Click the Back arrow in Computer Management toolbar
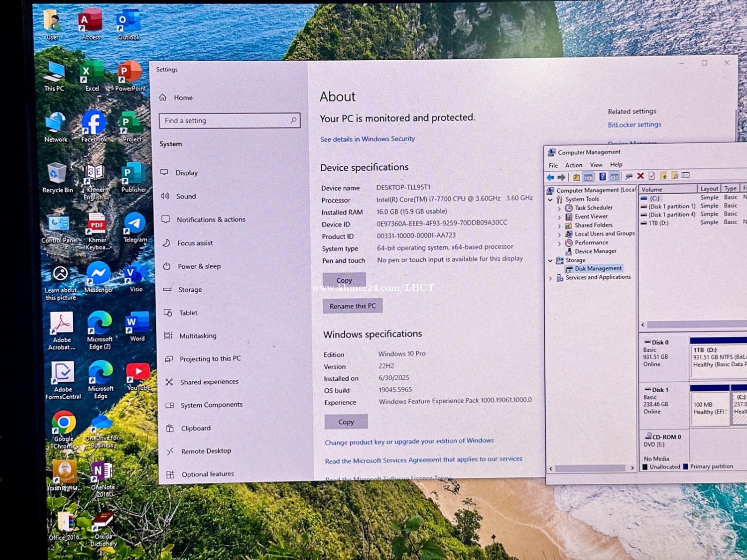The width and height of the screenshot is (747, 560). [x=550, y=177]
